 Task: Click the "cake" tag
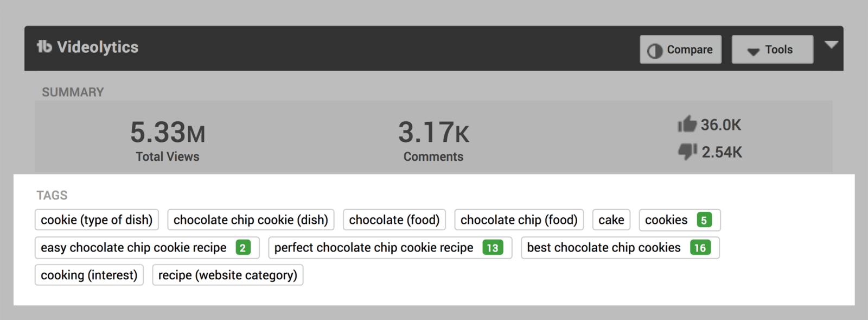tap(611, 220)
